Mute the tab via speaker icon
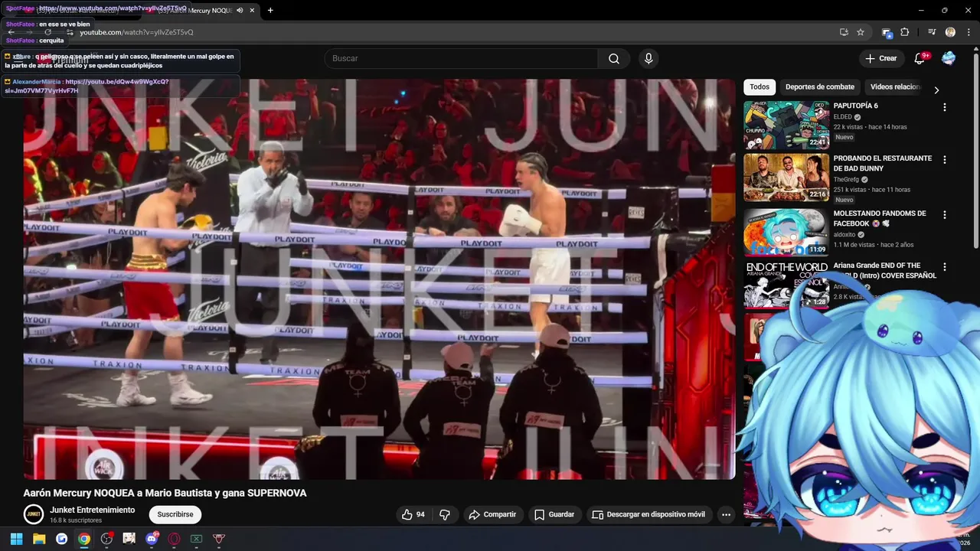The width and height of the screenshot is (980, 551). [x=240, y=11]
